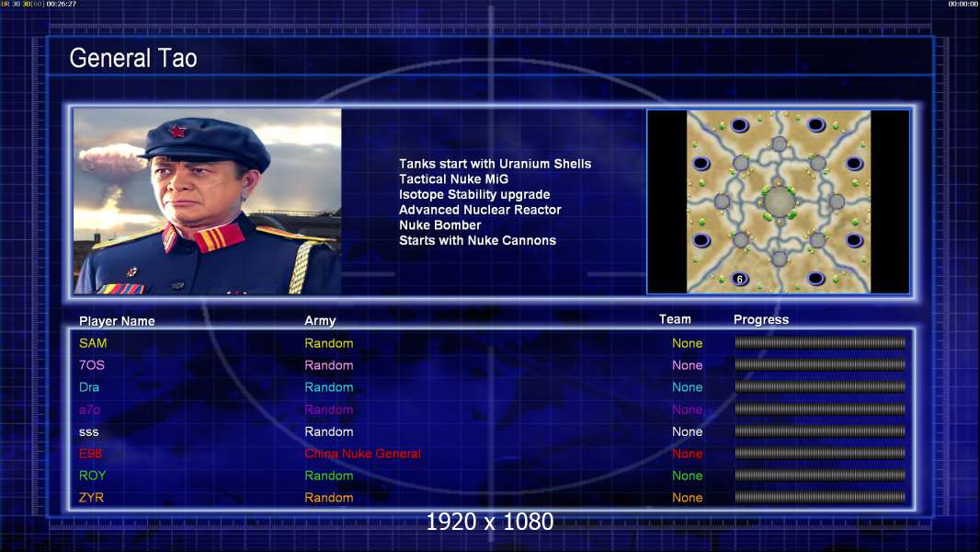Click the 00:00:00 timer at top right
The height and width of the screenshot is (552, 980).
click(963, 4)
